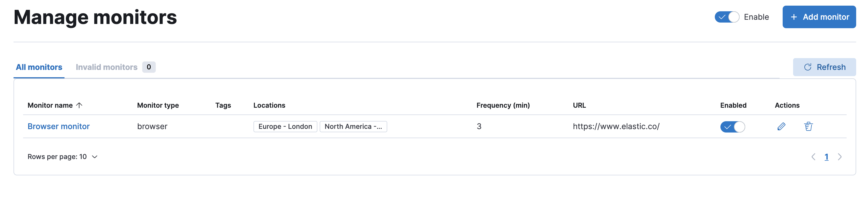Edit the Browser monitor using the pencil icon
The width and height of the screenshot is (868, 203).
click(782, 127)
